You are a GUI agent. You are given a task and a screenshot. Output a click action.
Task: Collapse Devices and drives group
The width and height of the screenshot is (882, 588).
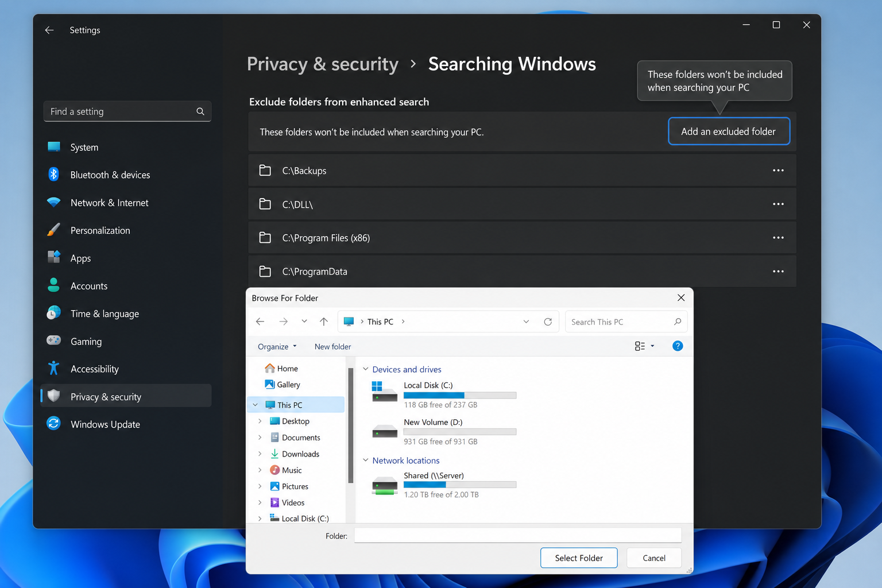point(366,369)
